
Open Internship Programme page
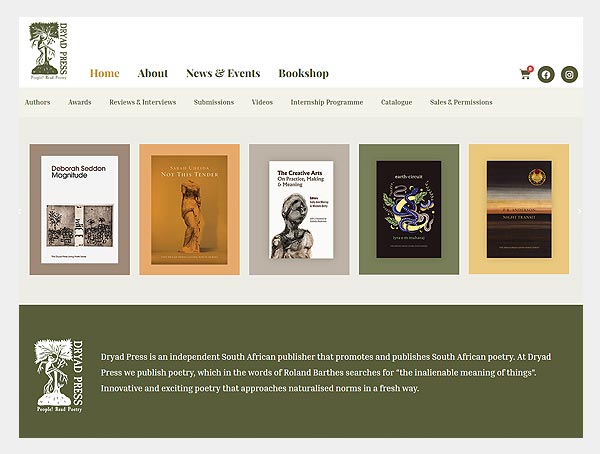click(327, 102)
